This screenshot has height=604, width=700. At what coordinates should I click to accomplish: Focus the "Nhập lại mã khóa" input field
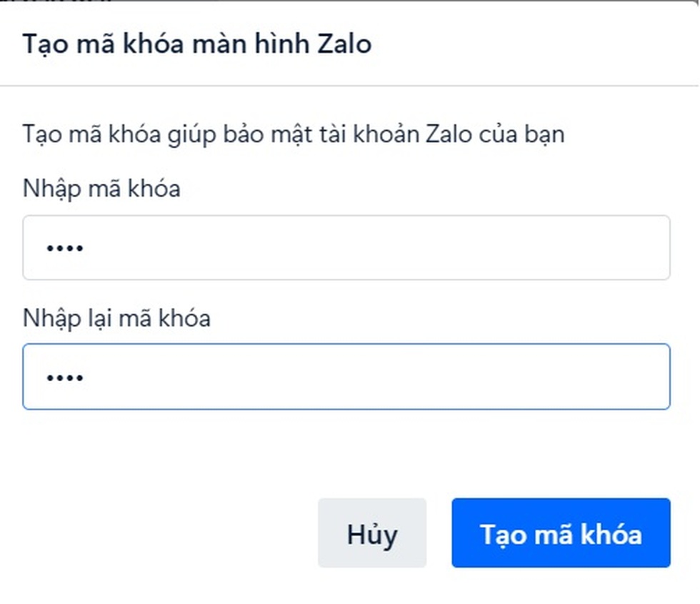click(346, 377)
